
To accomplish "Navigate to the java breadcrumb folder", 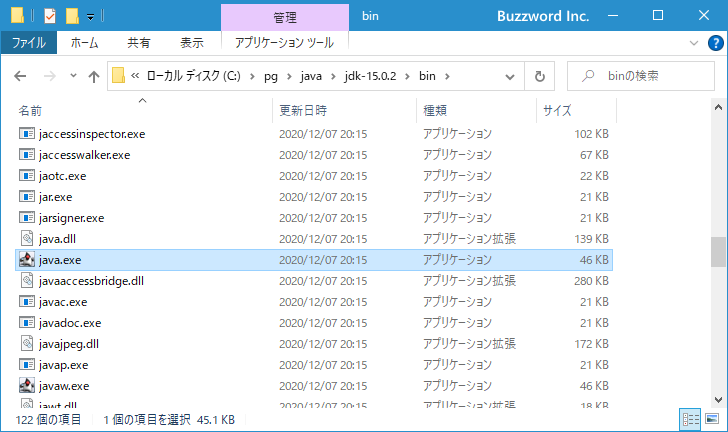I will 311,76.
